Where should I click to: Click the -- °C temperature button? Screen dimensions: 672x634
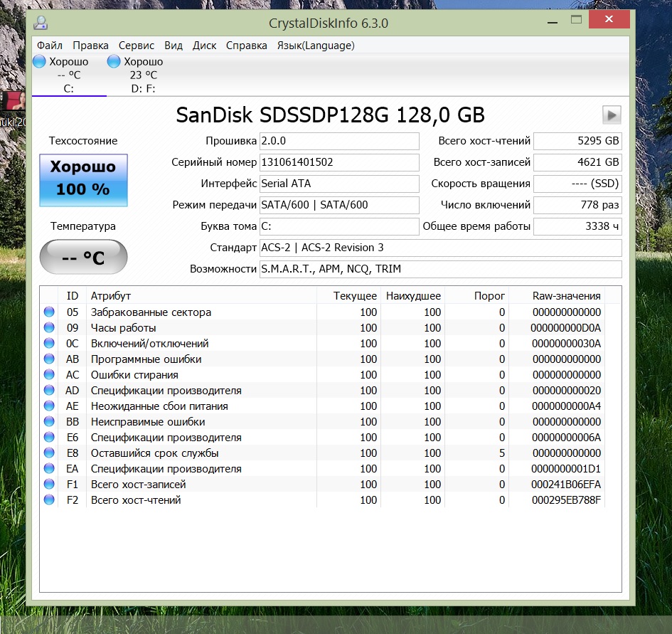point(84,257)
